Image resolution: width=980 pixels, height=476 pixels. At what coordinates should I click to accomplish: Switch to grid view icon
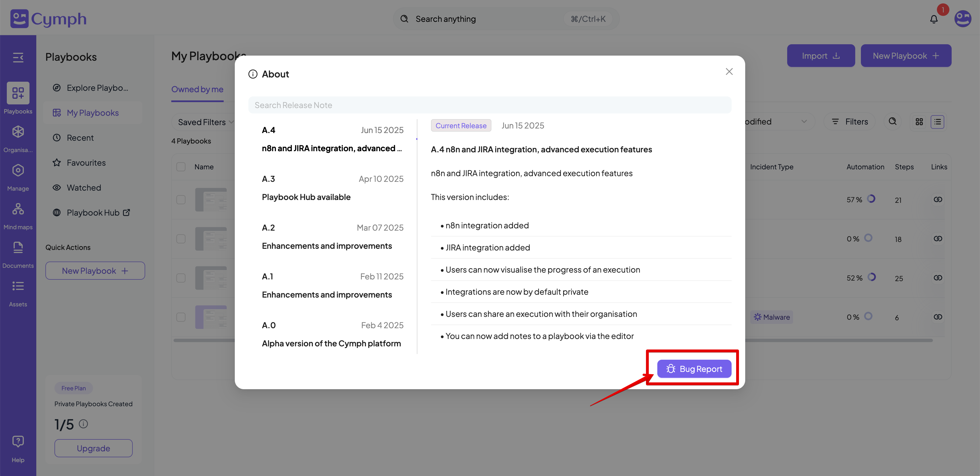click(x=919, y=122)
